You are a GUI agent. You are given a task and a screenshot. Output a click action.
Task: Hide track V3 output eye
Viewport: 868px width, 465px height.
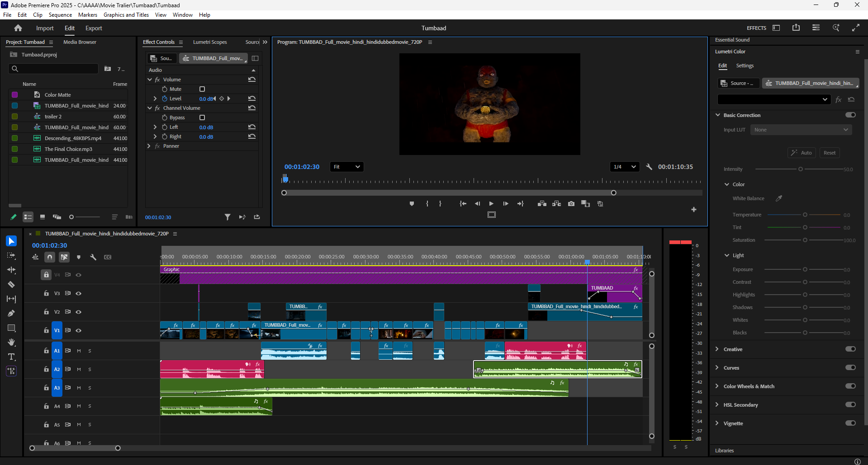79,293
